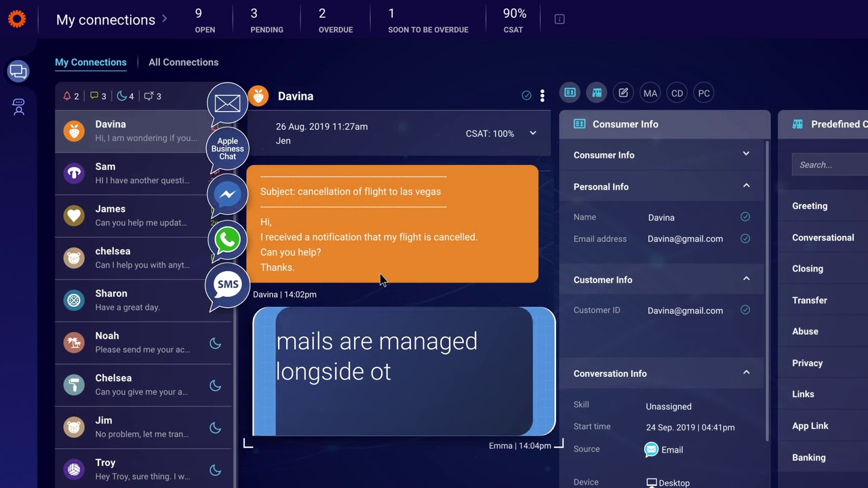Click the Facebook Messenger channel icon
This screenshot has width=868, height=488.
click(228, 195)
